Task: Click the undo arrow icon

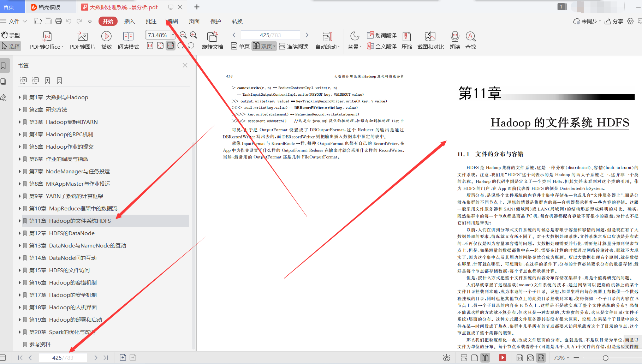Action: [x=69, y=21]
